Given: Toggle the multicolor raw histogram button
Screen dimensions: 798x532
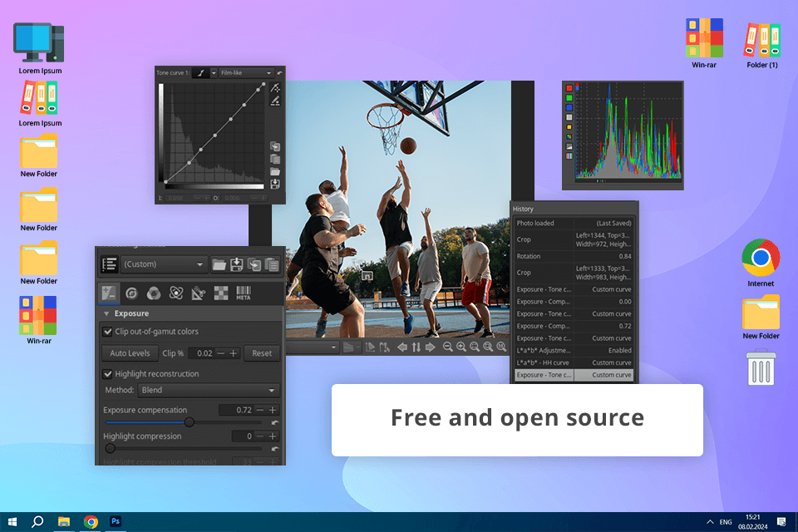Looking at the screenshot, I should coord(569,136).
